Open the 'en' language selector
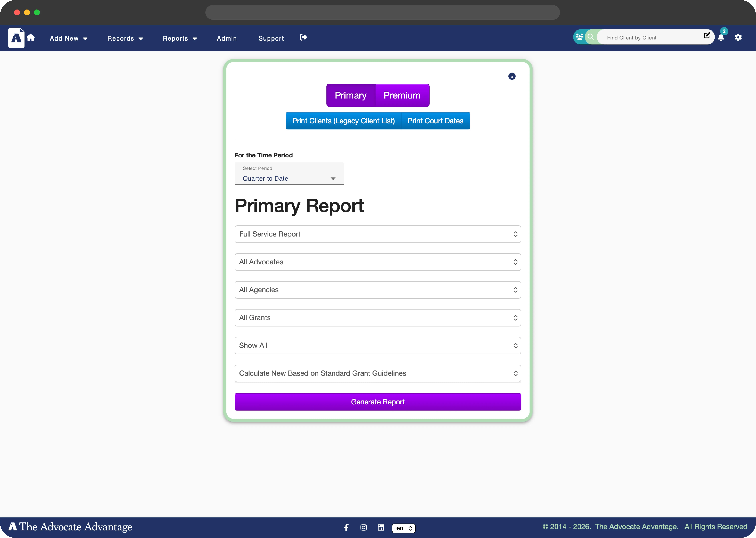This screenshot has width=756, height=538. (404, 528)
